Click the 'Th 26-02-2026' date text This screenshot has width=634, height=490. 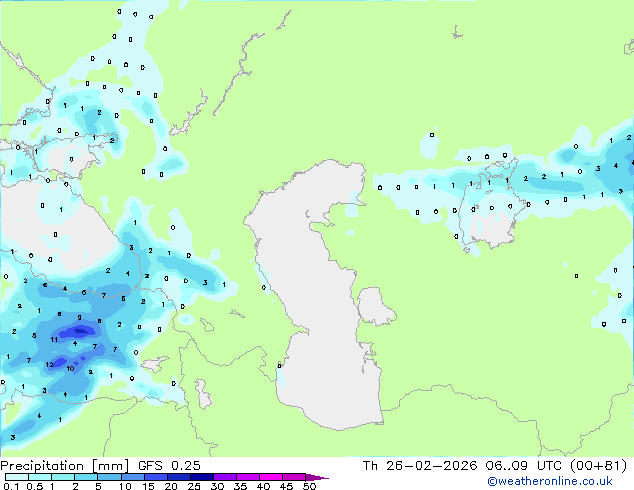420,466
